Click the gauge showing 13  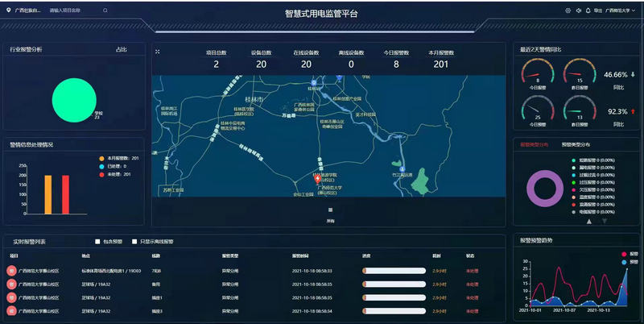[579, 110]
